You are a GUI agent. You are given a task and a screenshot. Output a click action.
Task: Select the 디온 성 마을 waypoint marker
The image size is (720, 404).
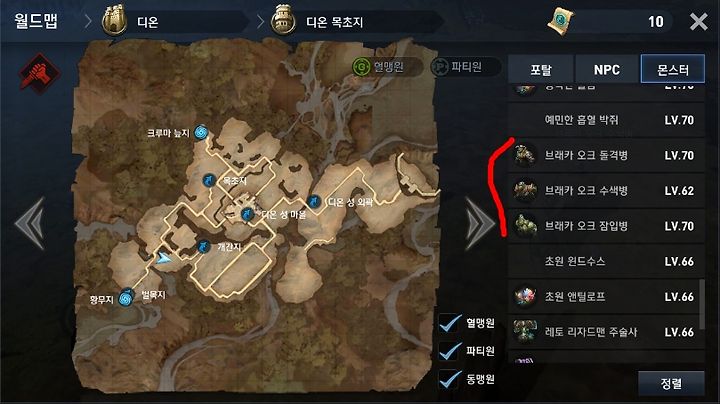tap(248, 214)
